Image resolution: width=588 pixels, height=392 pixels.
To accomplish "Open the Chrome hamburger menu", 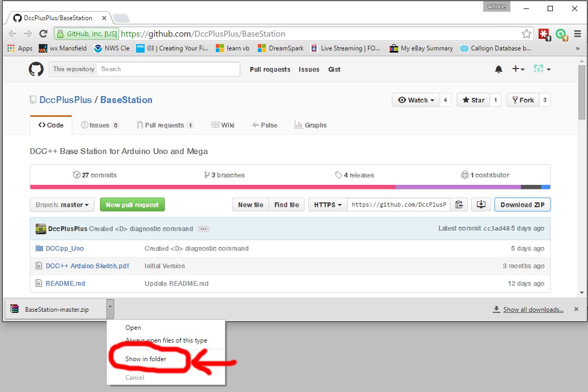I will tap(577, 33).
